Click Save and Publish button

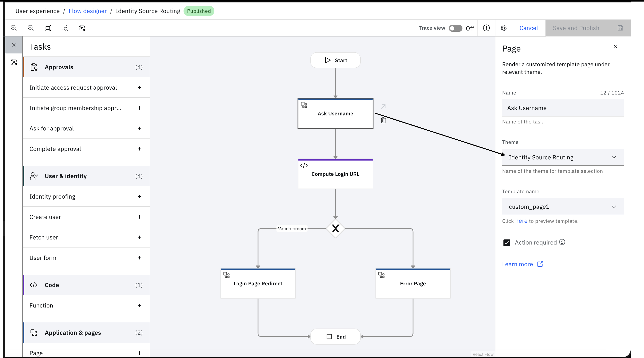(588, 28)
